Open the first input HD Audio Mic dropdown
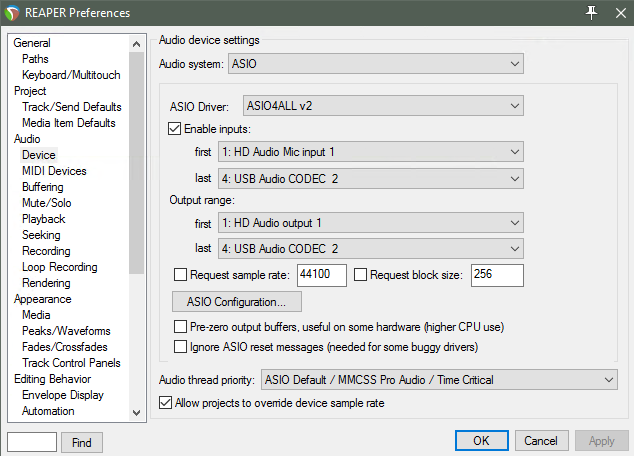Screen dimensions: 634x456 click(x=371, y=152)
